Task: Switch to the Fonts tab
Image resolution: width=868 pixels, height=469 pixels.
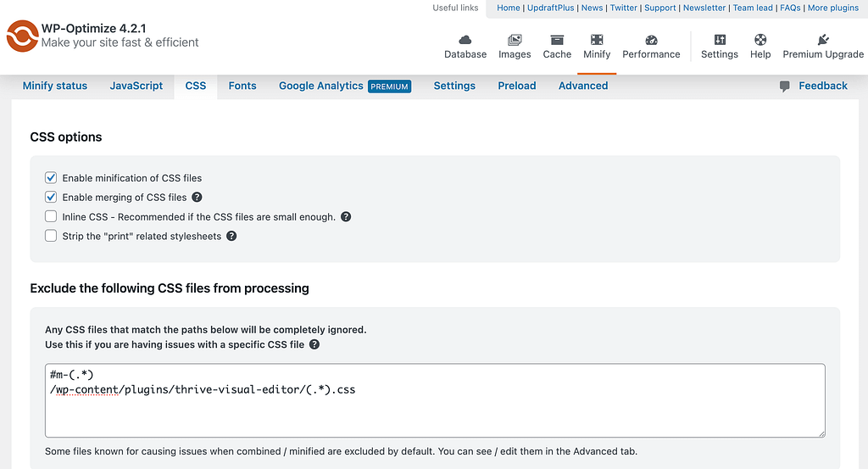Action: click(x=242, y=86)
